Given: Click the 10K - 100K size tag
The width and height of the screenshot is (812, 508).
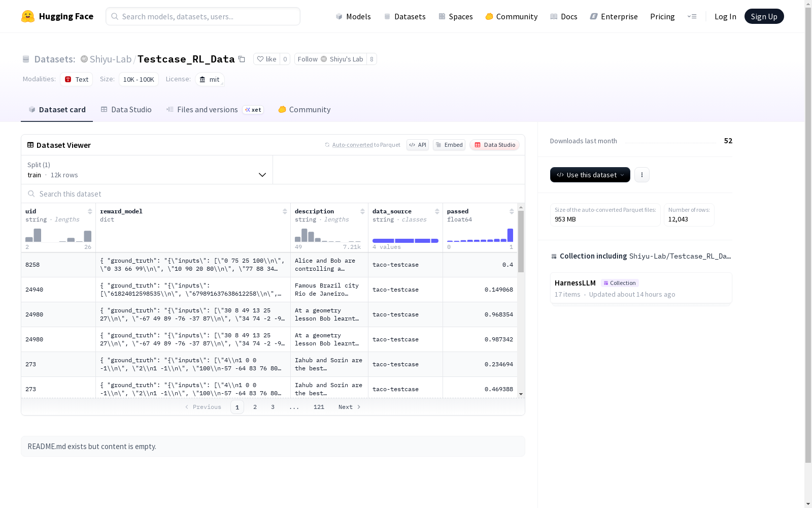Looking at the screenshot, I should (139, 79).
